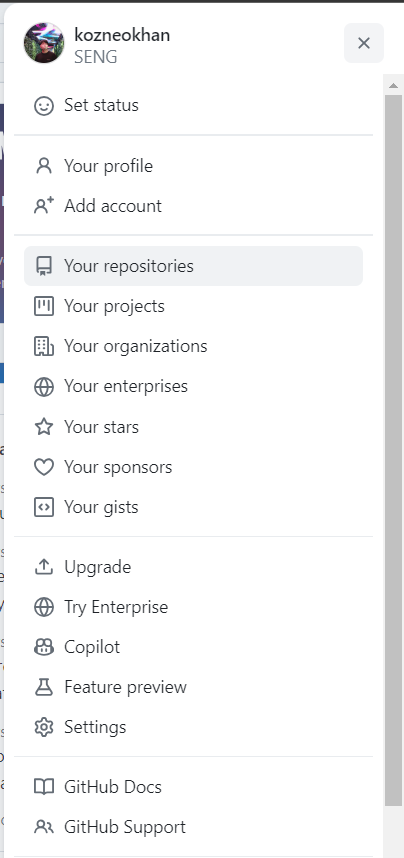Click the heart icon beside Your sponsors
Image resolution: width=404 pixels, height=858 pixels.
click(x=44, y=467)
